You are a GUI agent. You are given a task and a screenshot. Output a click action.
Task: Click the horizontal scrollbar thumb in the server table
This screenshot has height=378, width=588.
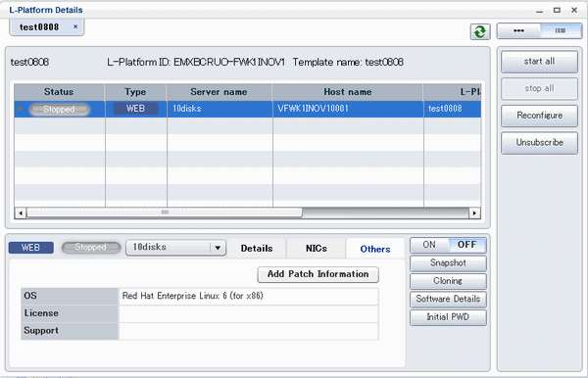tap(165, 213)
